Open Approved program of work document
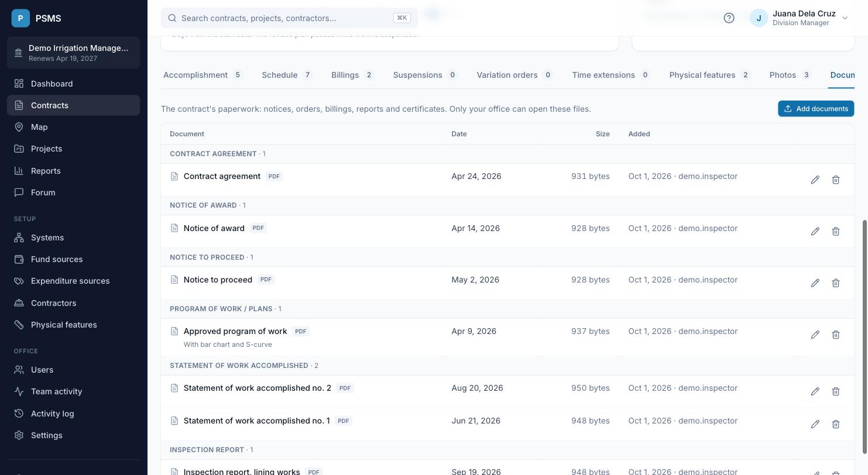 click(x=235, y=331)
